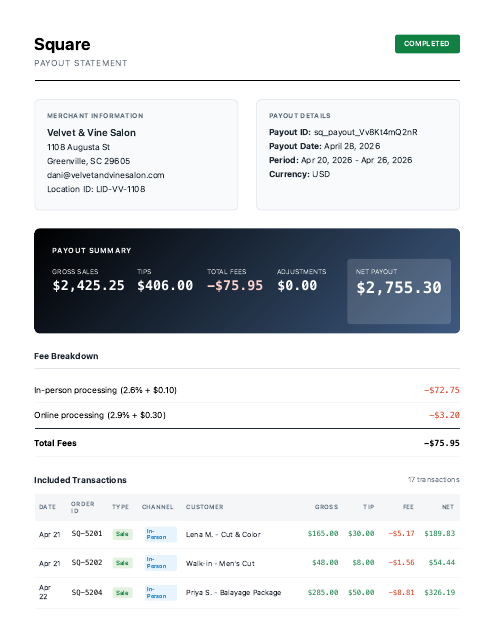Screen dimensions: 495x640
Task: Click the fee -$1.56 in SQ-5202 row
Action: (x=401, y=562)
